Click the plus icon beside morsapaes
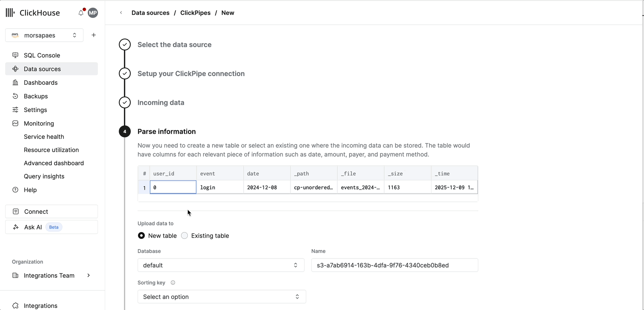644x310 pixels. point(94,35)
